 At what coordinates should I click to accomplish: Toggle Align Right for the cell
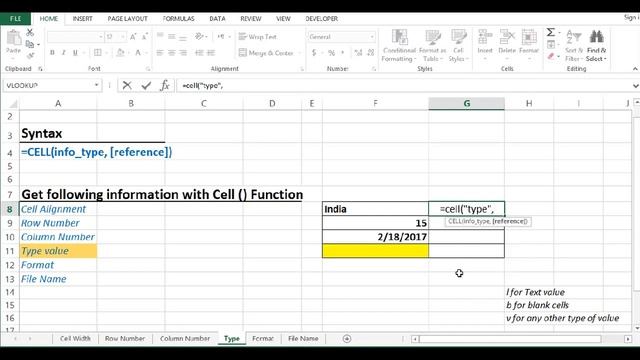(183, 53)
